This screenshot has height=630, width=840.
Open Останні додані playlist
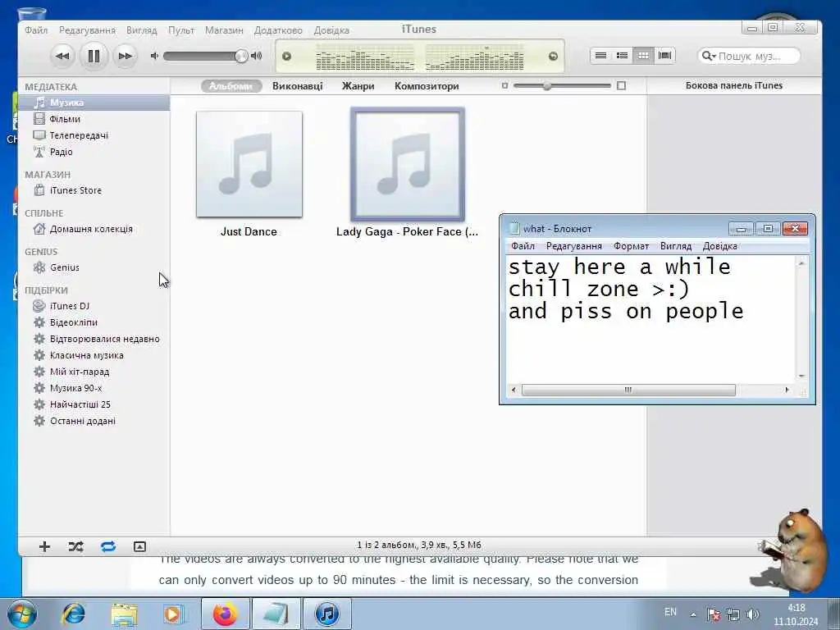click(94, 421)
